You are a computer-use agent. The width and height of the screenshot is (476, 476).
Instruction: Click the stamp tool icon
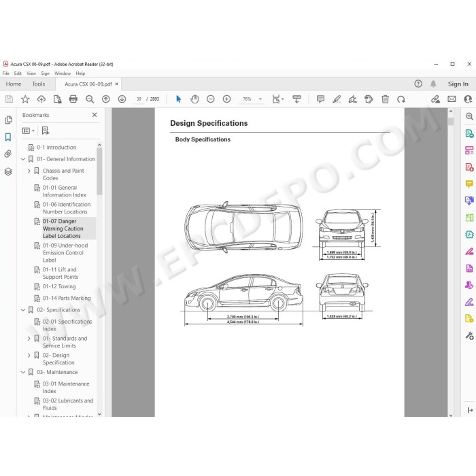[x=369, y=99]
